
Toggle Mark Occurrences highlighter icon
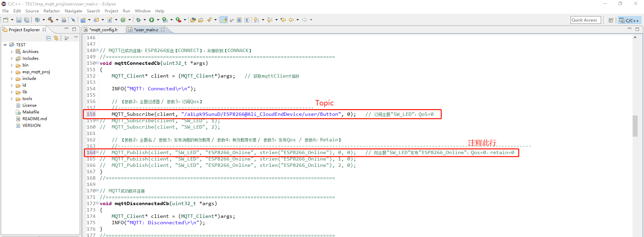(x=224, y=20)
